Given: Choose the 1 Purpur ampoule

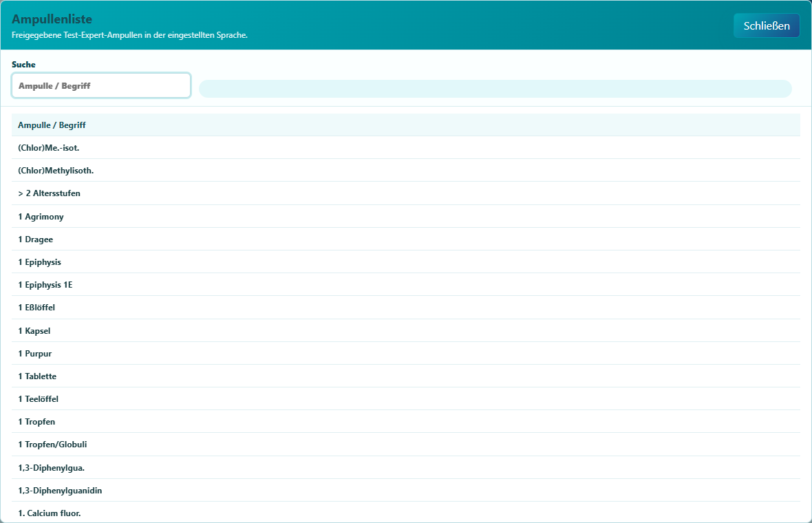Looking at the screenshot, I should tap(406, 354).
